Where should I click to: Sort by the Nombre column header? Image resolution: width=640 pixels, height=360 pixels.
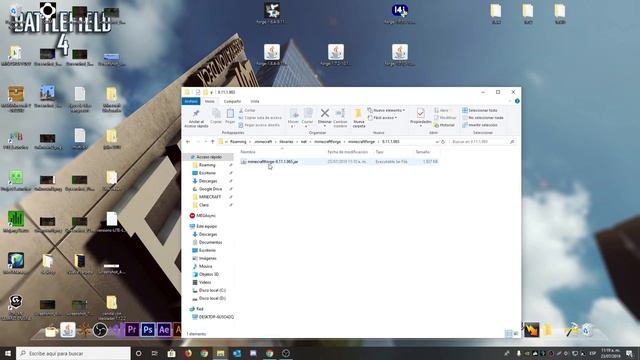point(248,152)
